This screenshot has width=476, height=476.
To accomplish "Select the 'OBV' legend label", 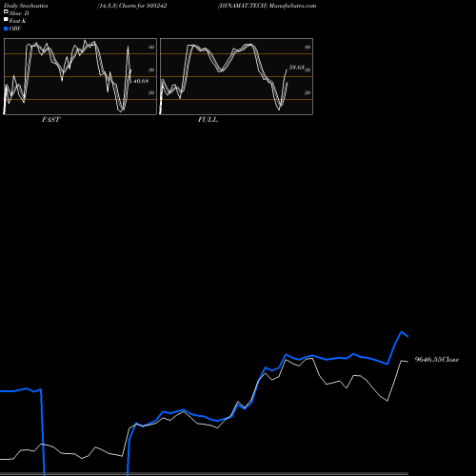I will tap(15, 29).
